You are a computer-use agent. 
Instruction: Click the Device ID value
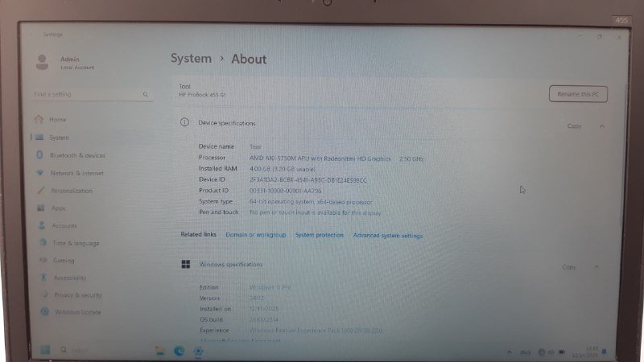tap(308, 179)
